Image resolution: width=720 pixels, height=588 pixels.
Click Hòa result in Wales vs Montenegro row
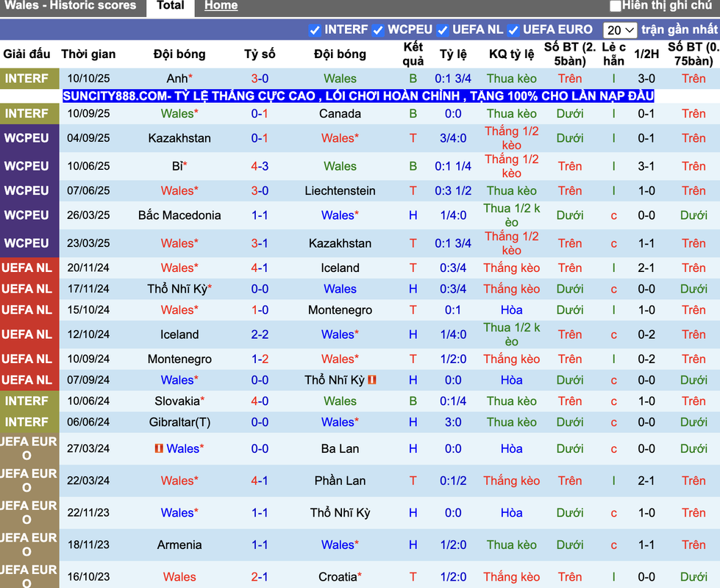512,310
